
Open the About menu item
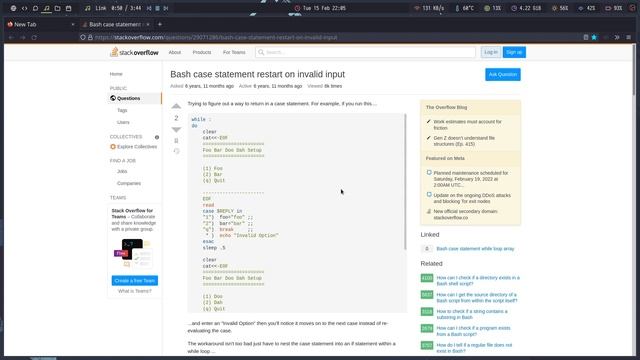click(x=175, y=52)
